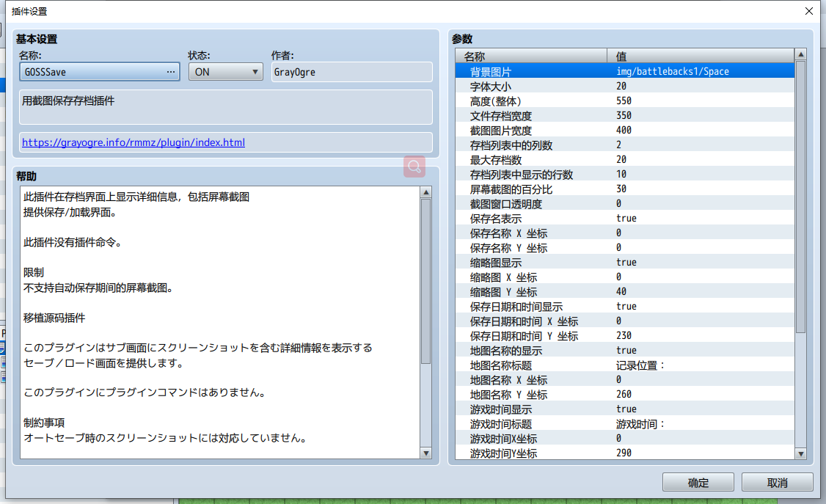Click the 取消 button

777,483
